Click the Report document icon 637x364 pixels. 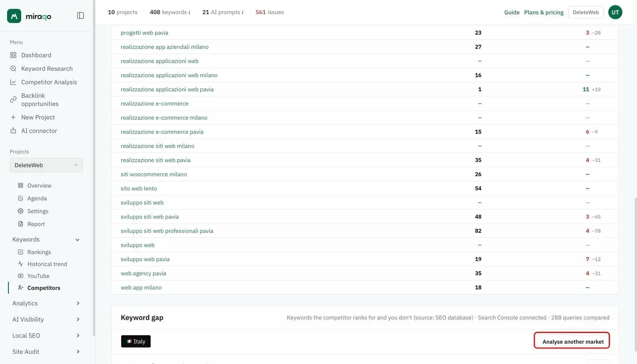coord(20,224)
